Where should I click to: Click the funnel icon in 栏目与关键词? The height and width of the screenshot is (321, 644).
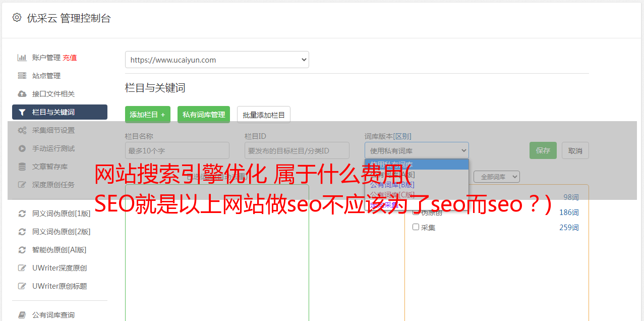[22, 112]
